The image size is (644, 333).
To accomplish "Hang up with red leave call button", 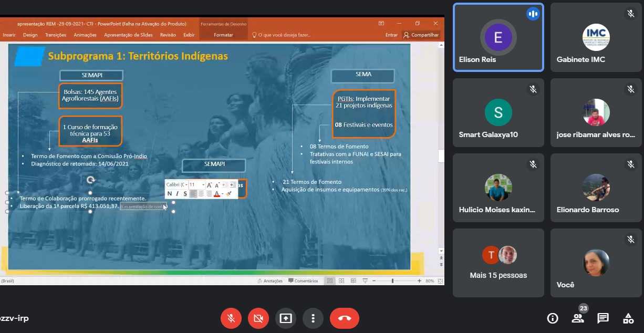I will click(x=345, y=318).
